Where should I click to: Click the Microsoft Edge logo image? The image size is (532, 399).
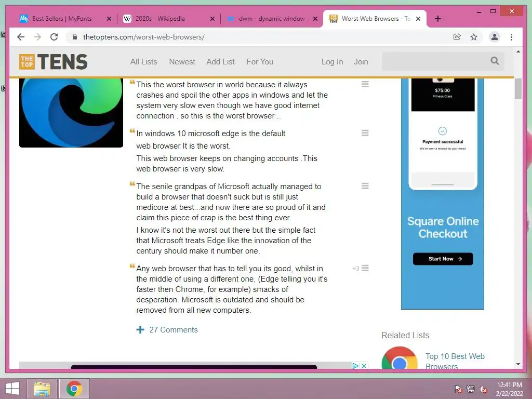click(x=71, y=113)
